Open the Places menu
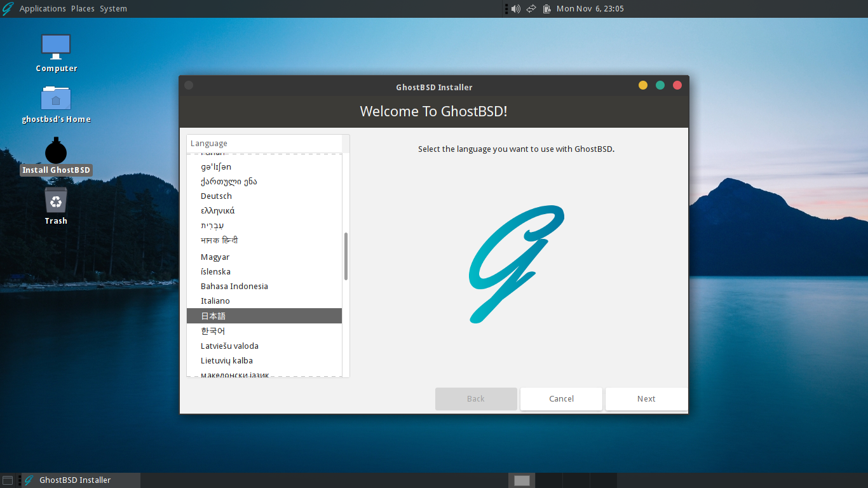Viewport: 868px width, 488px height. point(83,9)
